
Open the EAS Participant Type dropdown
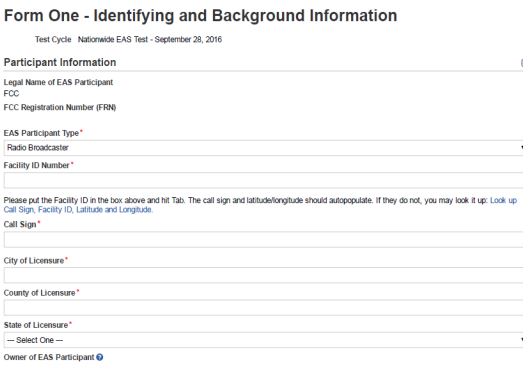click(x=263, y=148)
